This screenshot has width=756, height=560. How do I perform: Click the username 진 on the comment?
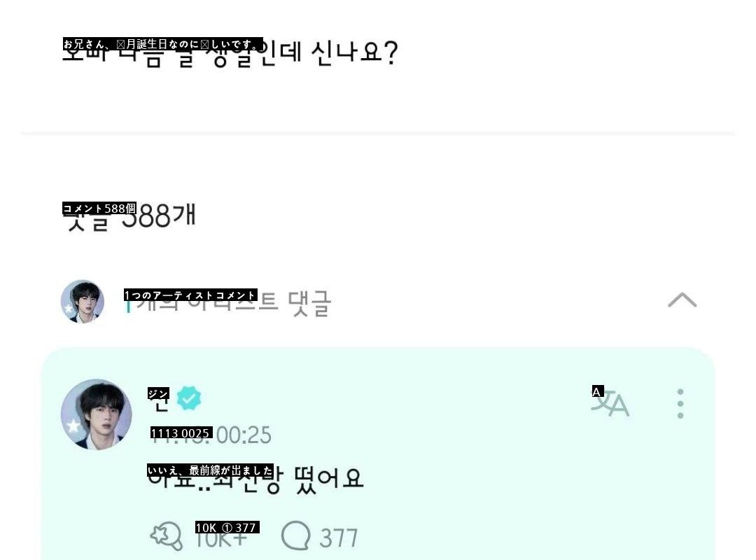point(159,401)
